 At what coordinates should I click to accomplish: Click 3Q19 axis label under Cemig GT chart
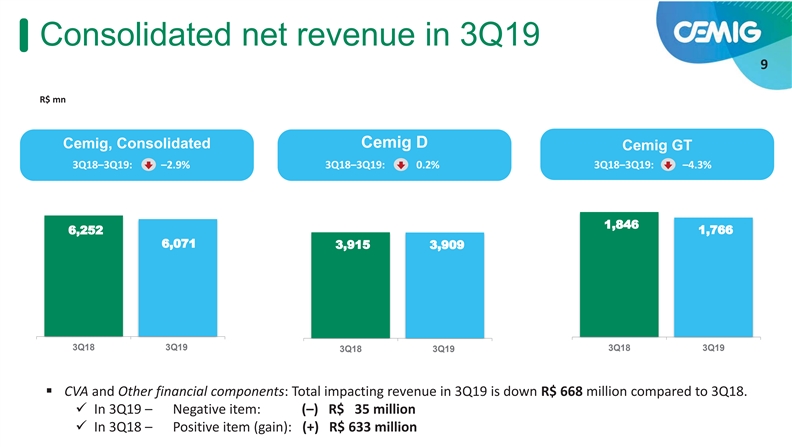(x=713, y=348)
